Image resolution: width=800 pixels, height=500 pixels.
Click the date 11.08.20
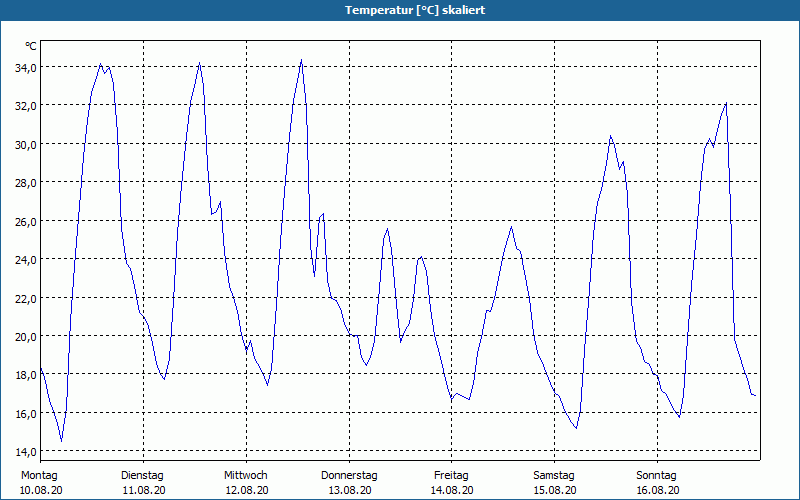pyautogui.click(x=144, y=491)
